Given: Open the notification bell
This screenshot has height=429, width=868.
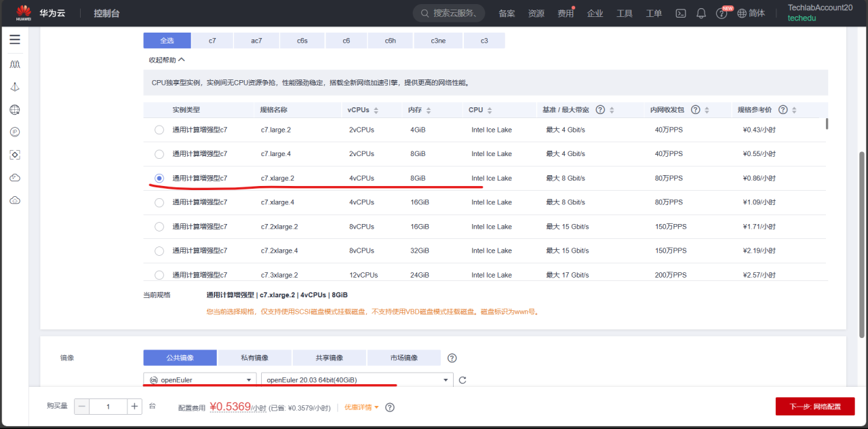Looking at the screenshot, I should [x=701, y=13].
